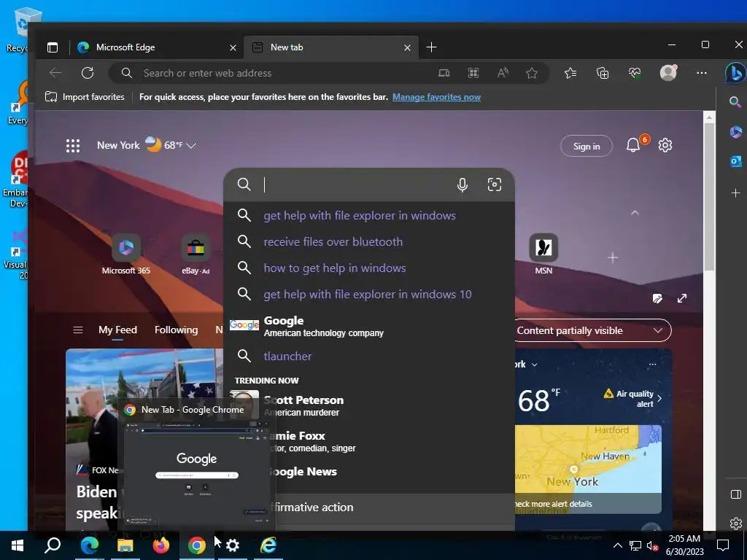
Task: Open Browser essentials heart icon
Action: click(635, 73)
